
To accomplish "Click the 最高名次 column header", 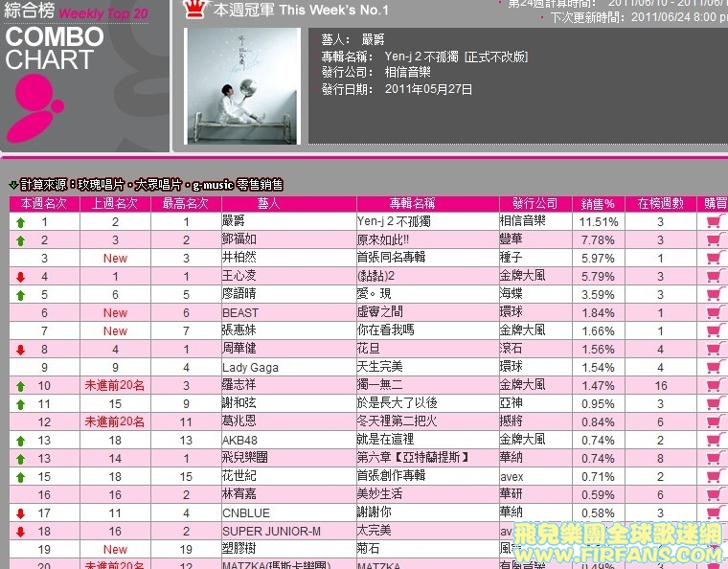I will coord(186,203).
